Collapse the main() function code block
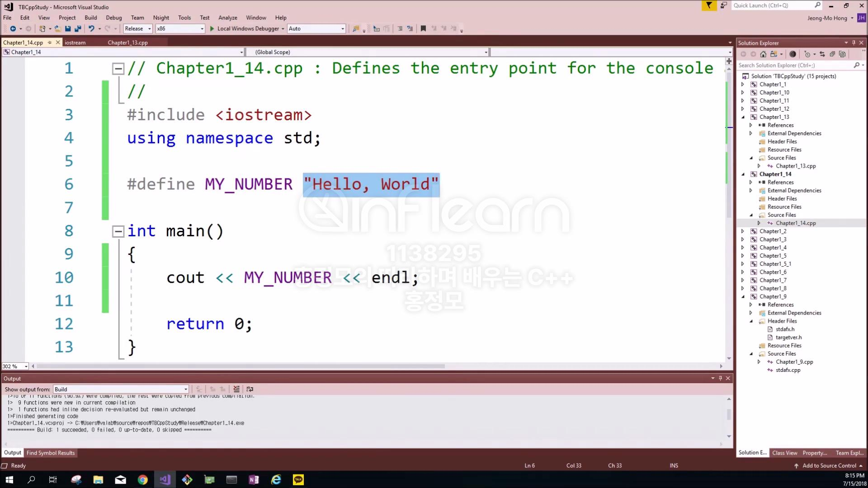 click(x=118, y=231)
